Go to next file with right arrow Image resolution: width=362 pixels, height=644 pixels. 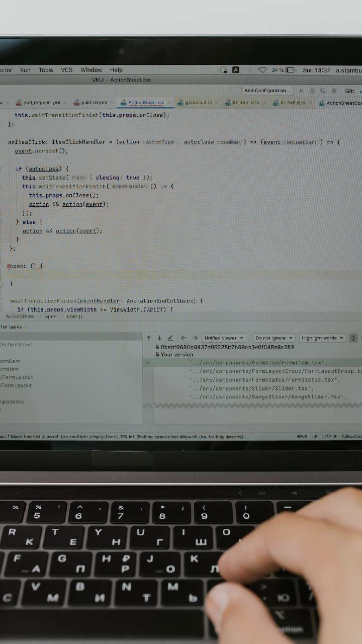(195, 338)
